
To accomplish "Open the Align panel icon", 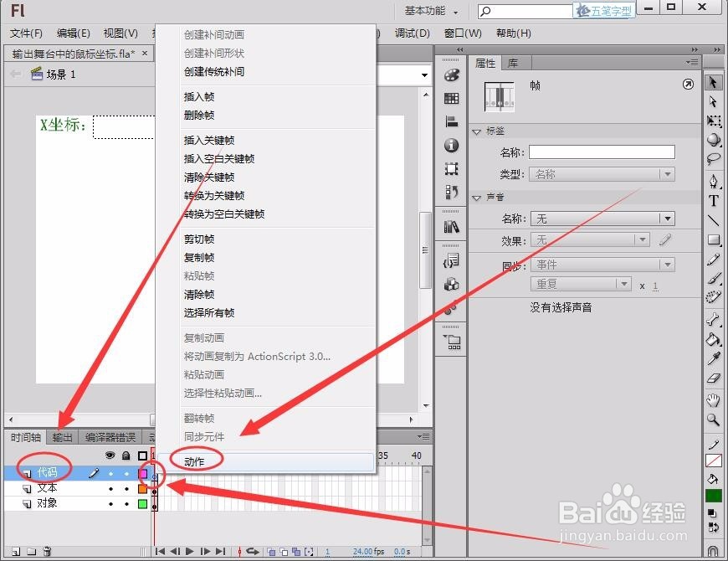I will pos(451,121).
